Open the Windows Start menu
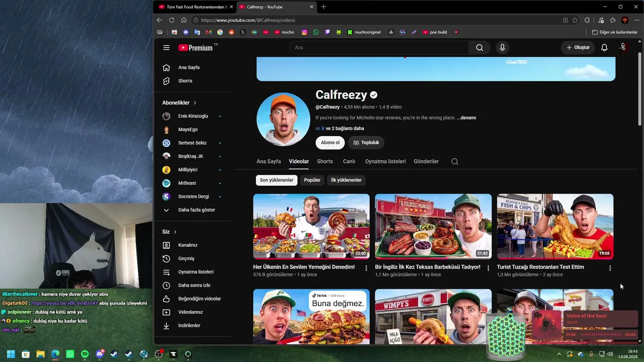 click(x=11, y=354)
